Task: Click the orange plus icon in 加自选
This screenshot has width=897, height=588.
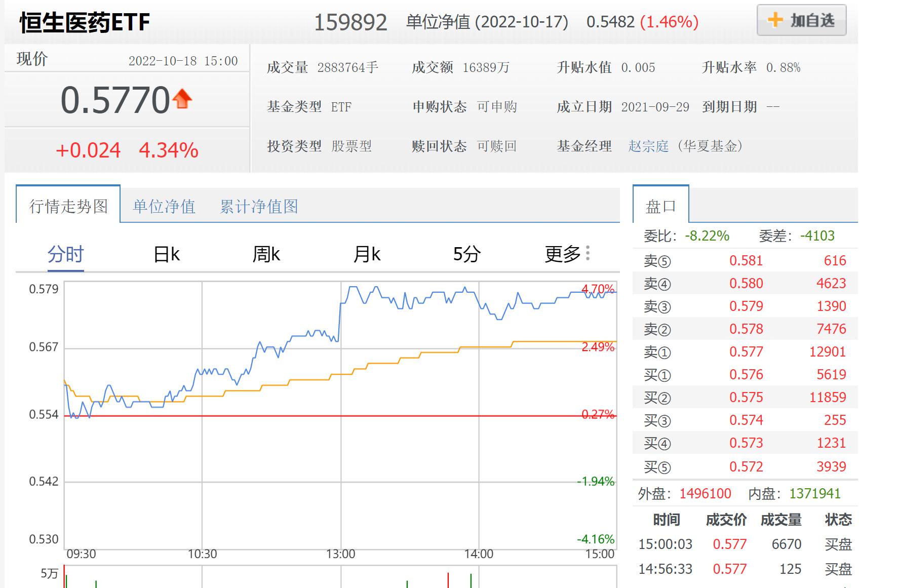Action: 775,20
